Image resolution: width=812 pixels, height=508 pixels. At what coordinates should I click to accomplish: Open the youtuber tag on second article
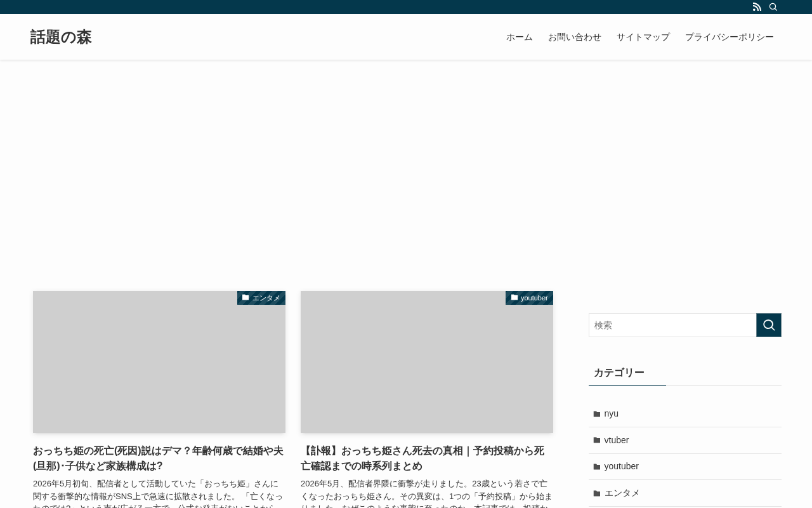pos(529,298)
